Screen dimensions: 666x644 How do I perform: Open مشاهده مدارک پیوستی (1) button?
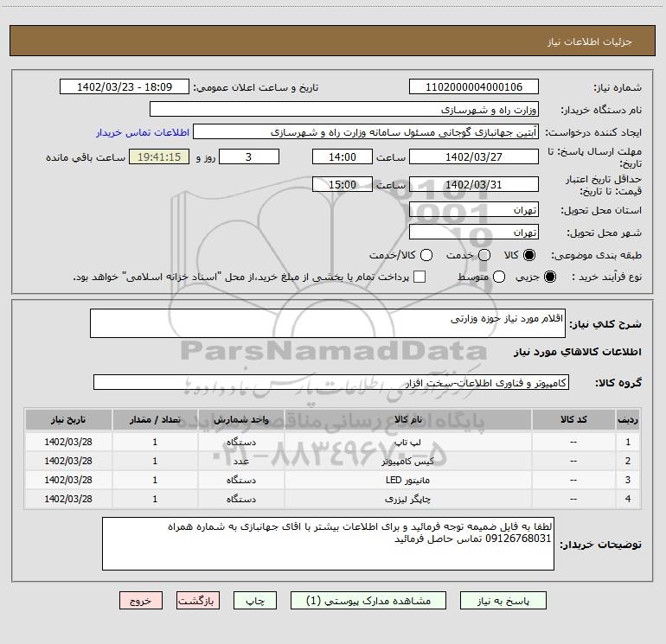click(x=368, y=601)
